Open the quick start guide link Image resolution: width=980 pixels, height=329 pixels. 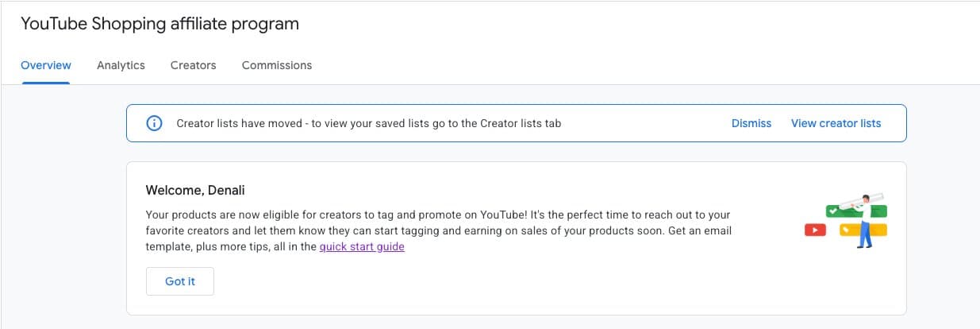coord(362,247)
